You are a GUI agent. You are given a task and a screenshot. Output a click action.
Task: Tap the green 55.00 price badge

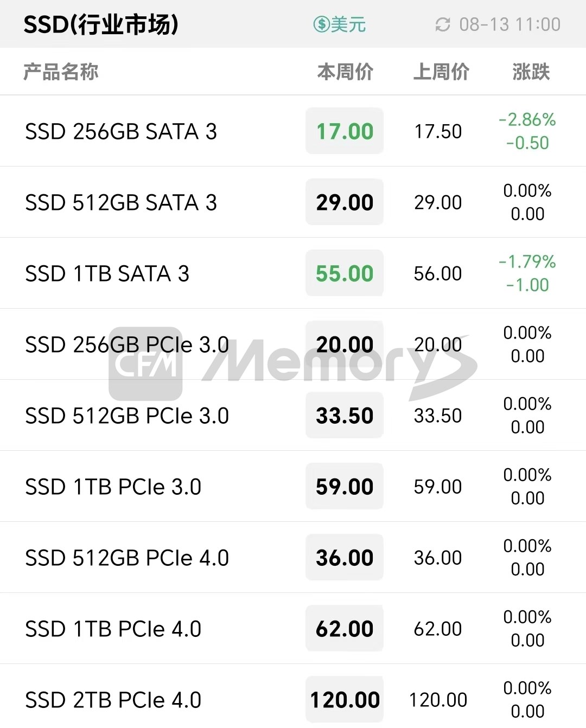[345, 273]
